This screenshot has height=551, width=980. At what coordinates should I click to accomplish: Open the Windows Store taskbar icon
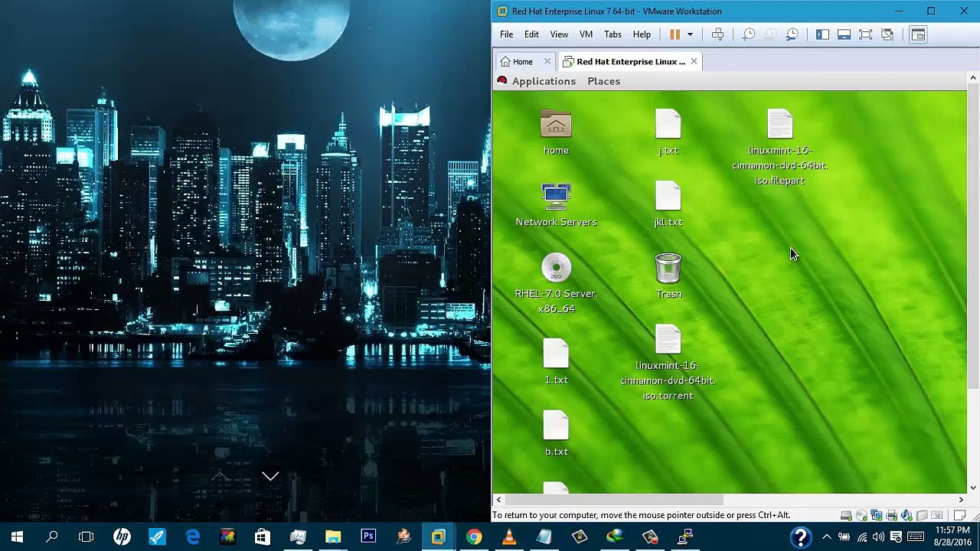pos(263,536)
